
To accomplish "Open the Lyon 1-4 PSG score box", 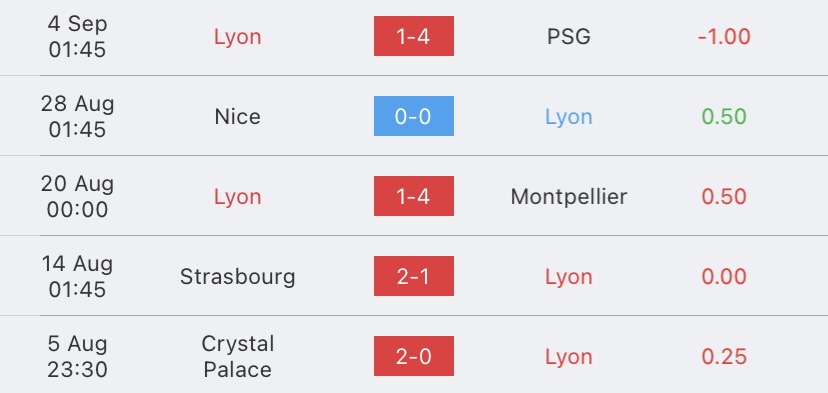I will (x=413, y=36).
